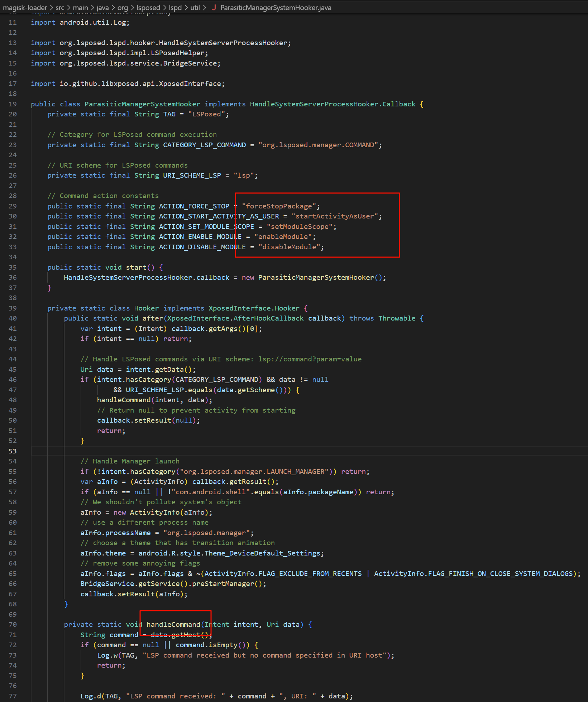Screen dimensions: 588x702
Task: Click the ParasiticManagerSystemHooker.java breadcrumb file name
Action: (276, 8)
